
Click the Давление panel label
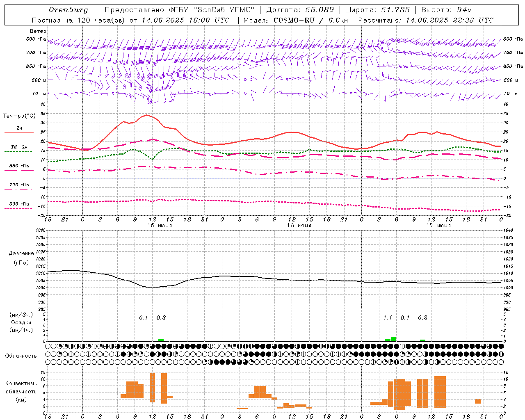pos(21,253)
